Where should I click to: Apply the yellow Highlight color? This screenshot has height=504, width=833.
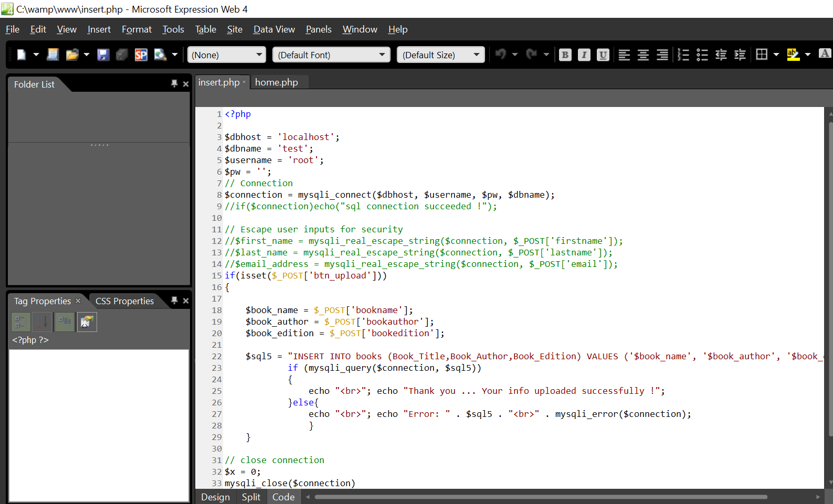click(793, 55)
